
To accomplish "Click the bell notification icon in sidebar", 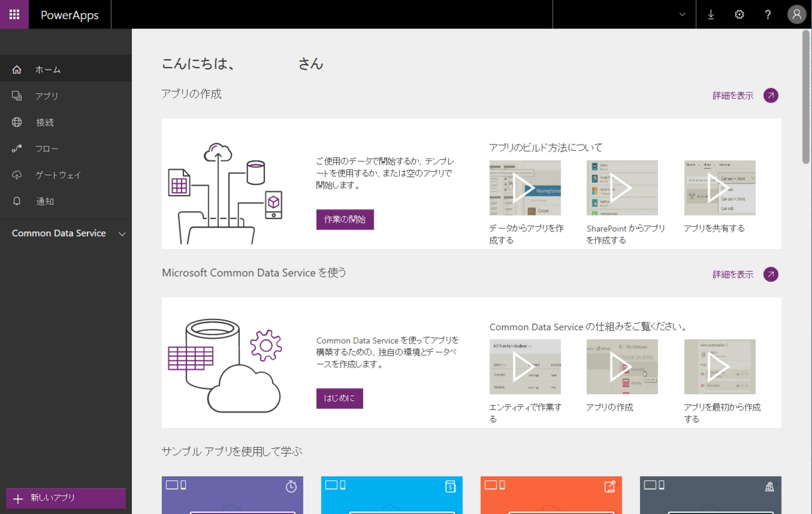I will click(x=17, y=201).
